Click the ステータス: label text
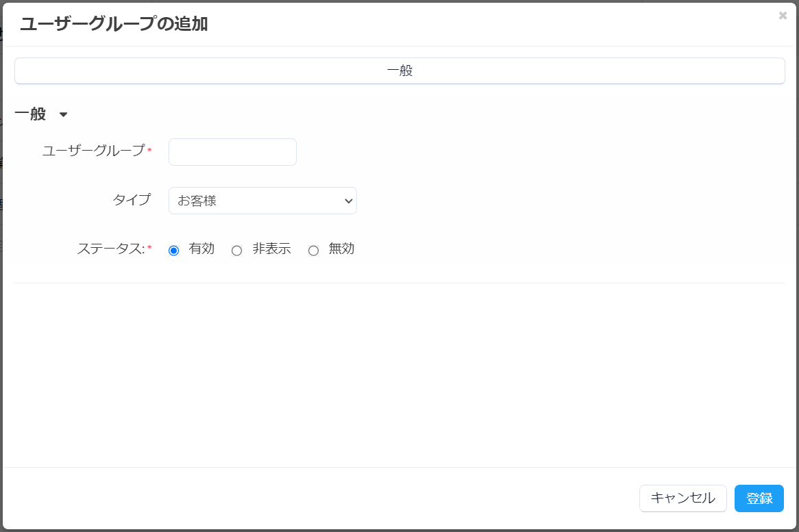 coord(111,249)
